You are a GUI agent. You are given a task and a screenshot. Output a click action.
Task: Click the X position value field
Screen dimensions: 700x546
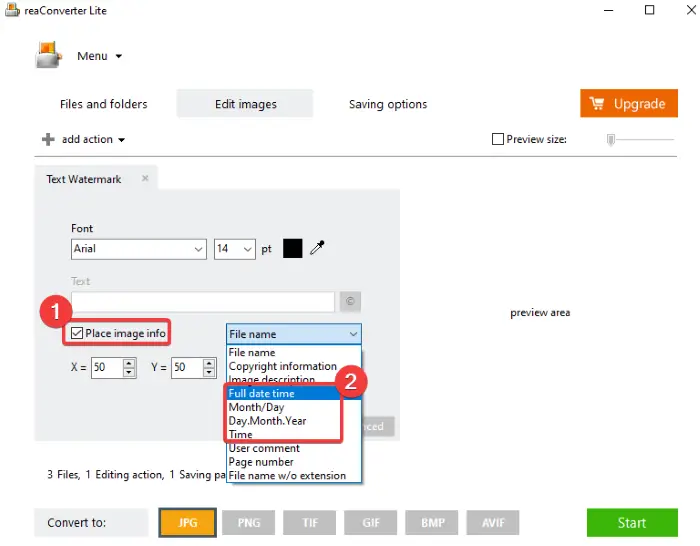pyautogui.click(x=107, y=367)
